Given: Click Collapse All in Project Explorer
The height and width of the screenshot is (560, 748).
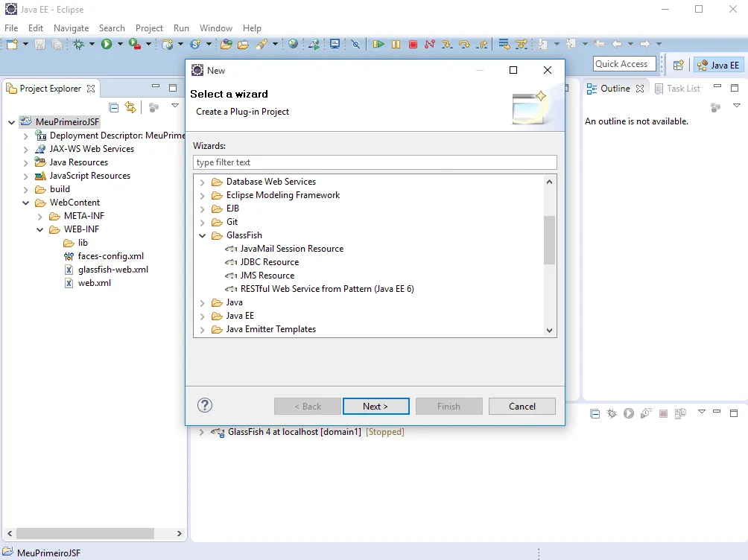Looking at the screenshot, I should click(113, 107).
